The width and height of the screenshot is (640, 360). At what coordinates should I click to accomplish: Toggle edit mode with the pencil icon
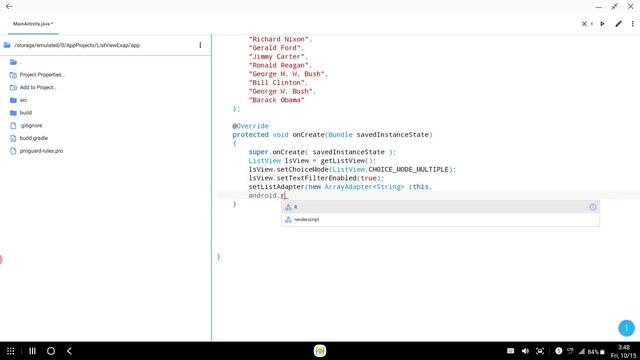coord(618,24)
